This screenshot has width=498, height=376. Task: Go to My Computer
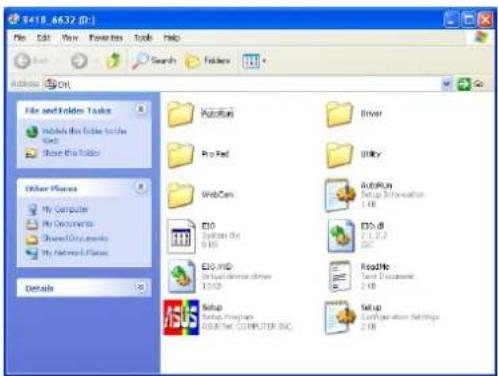pyautogui.click(x=65, y=209)
